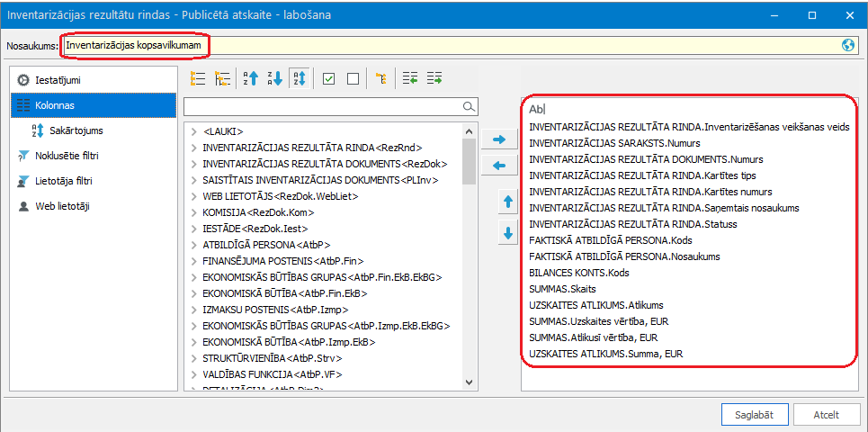The width and height of the screenshot is (868, 432).
Task: Expand KOMISIJA<RezDok.Kom> node
Action: pyautogui.click(x=193, y=212)
